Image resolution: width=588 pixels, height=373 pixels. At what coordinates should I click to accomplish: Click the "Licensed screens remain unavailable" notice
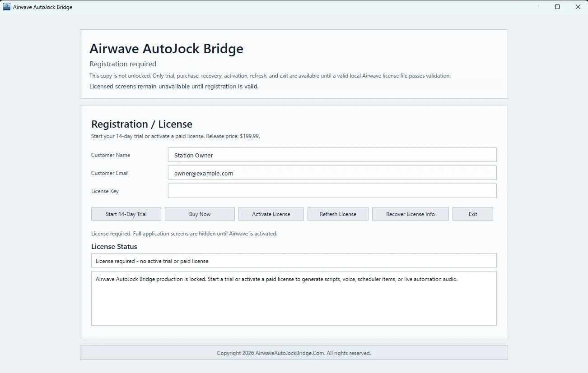click(174, 87)
